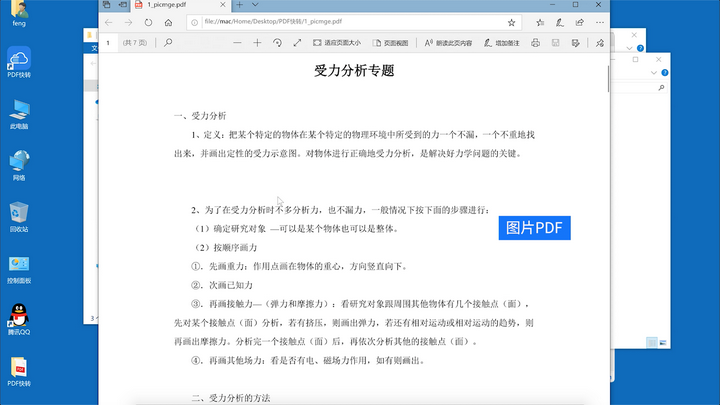Click the 二、受力分析的方法 heading
Viewport: 720px width, 405px height.
[x=231, y=398]
